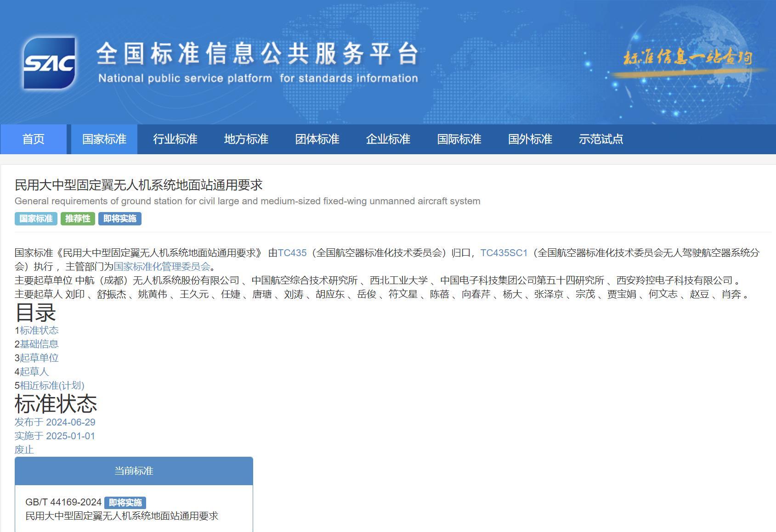Click drafting unit 西安羚控电子科技有限公司

tap(674, 280)
